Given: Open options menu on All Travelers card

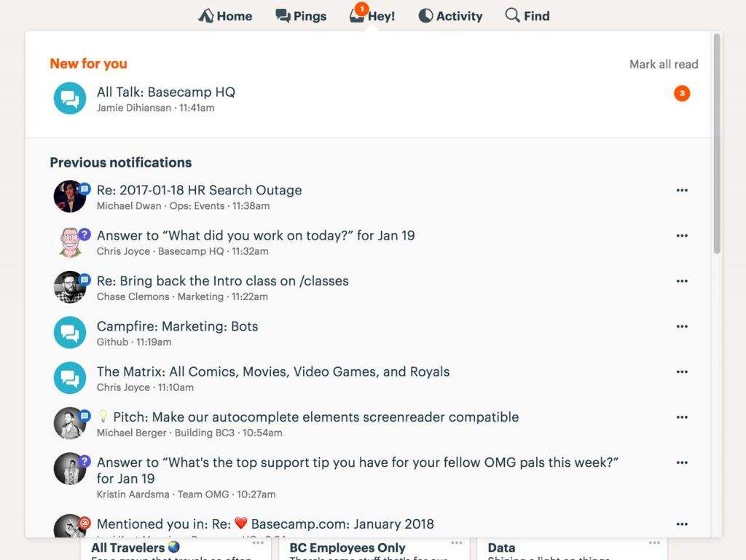Looking at the screenshot, I should (x=258, y=543).
